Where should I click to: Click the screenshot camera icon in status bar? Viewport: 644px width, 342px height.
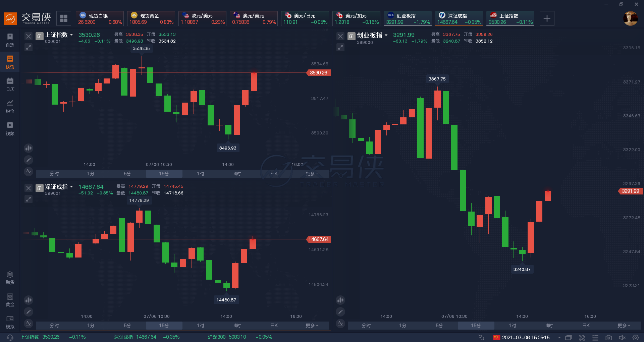[x=609, y=338]
